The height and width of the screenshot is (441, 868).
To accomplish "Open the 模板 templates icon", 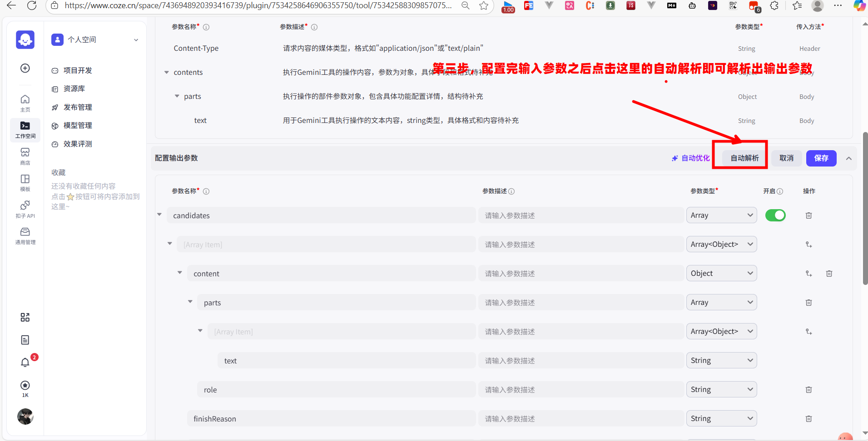I will pyautogui.click(x=25, y=182).
